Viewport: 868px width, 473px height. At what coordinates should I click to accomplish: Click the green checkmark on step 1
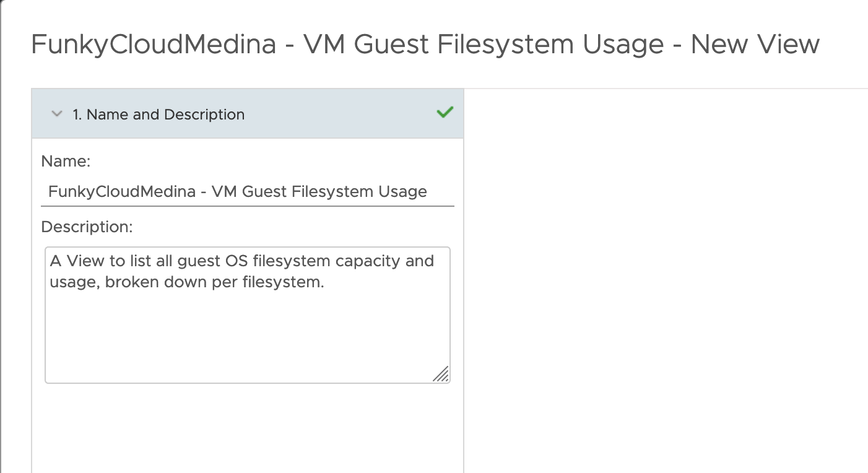445,113
